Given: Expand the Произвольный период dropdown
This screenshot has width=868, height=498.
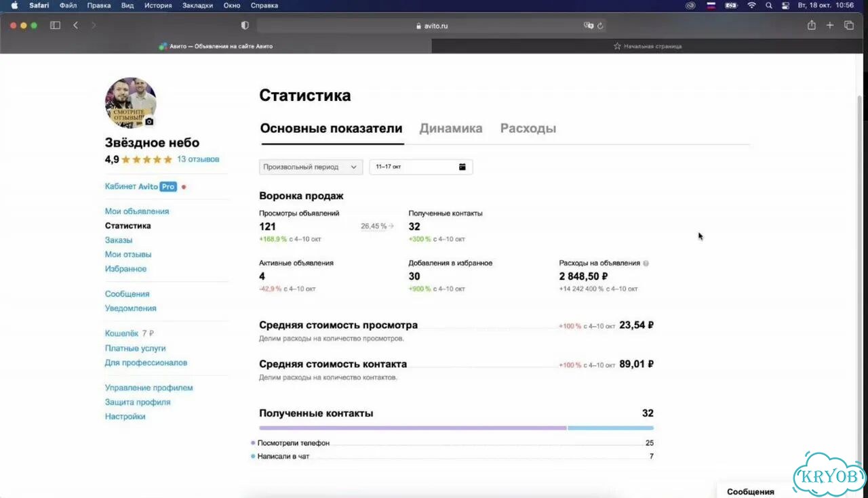Looking at the screenshot, I should click(311, 167).
